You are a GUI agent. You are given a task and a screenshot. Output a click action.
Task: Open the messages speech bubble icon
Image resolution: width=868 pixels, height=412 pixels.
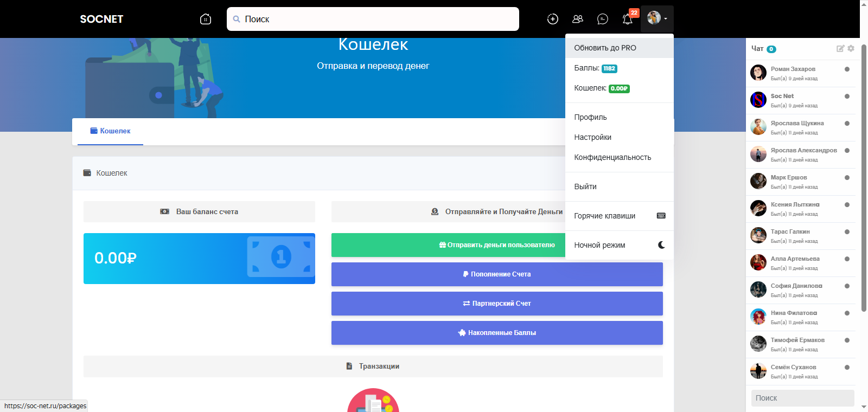click(603, 19)
